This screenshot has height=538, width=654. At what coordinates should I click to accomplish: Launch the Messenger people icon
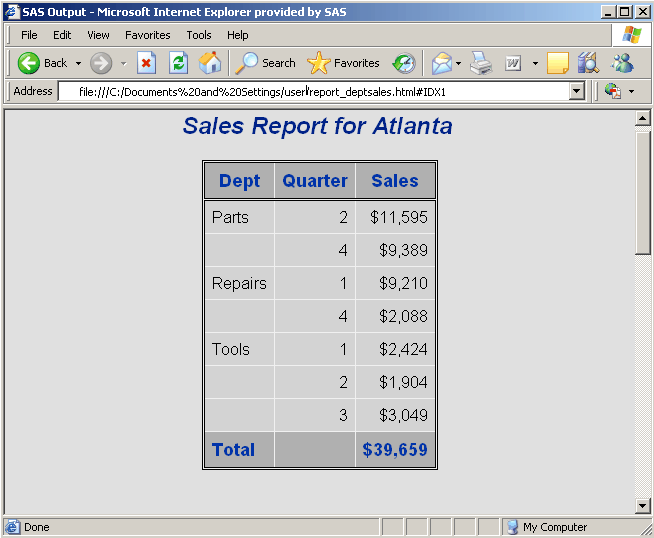tap(622, 63)
